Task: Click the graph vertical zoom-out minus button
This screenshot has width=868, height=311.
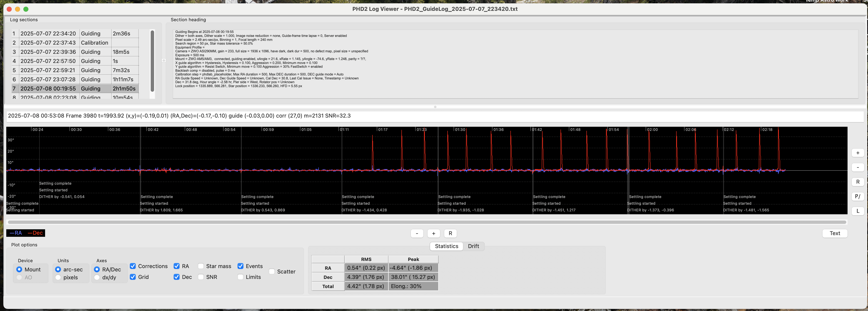Action: click(x=858, y=167)
